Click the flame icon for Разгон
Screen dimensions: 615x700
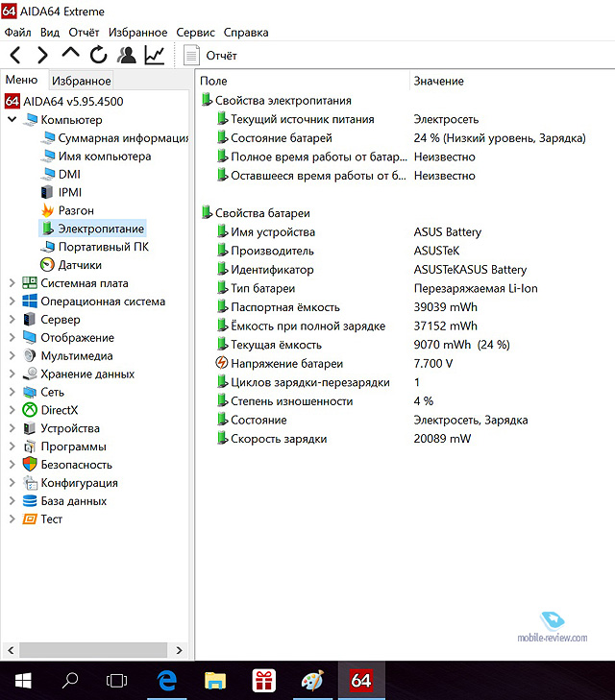click(x=47, y=210)
